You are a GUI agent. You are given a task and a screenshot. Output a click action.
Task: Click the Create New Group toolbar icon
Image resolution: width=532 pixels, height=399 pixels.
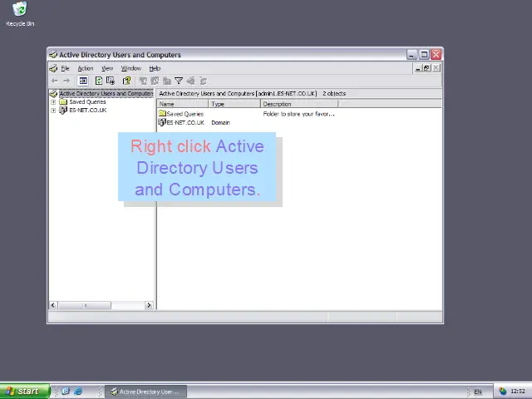[155, 81]
